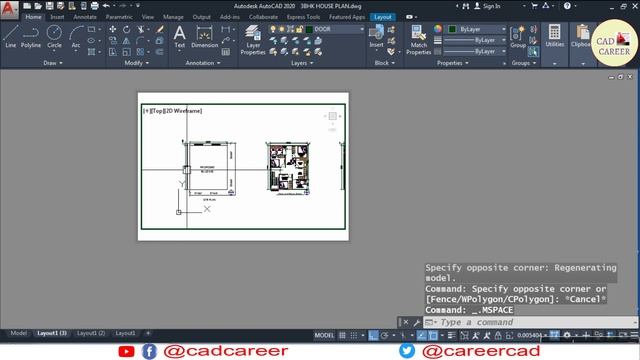Click the current layer color swatch
This screenshot has width=640, height=360.
[309, 29]
